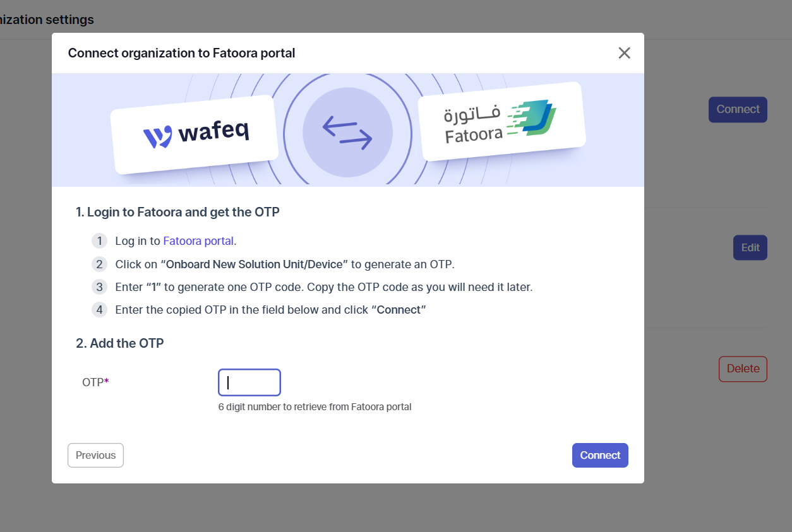The width and height of the screenshot is (792, 532).
Task: Click the dialog title text
Action: pos(181,53)
